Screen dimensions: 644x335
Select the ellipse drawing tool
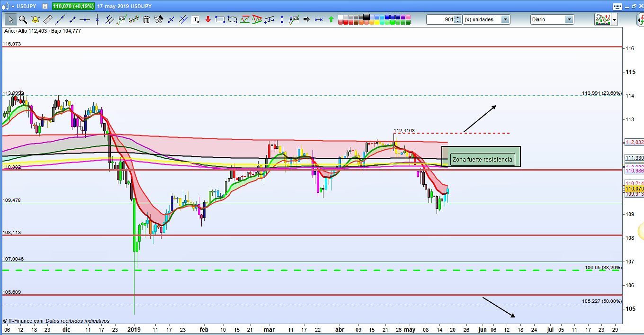(233, 19)
